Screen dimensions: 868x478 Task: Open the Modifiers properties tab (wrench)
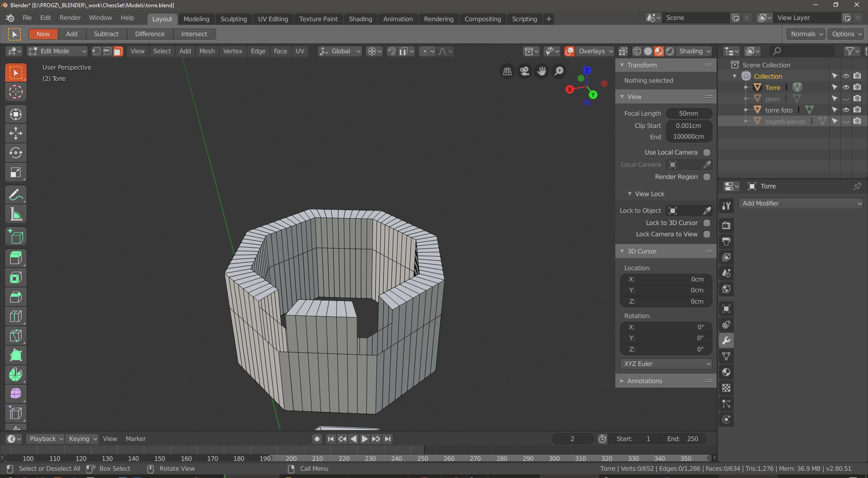click(726, 340)
